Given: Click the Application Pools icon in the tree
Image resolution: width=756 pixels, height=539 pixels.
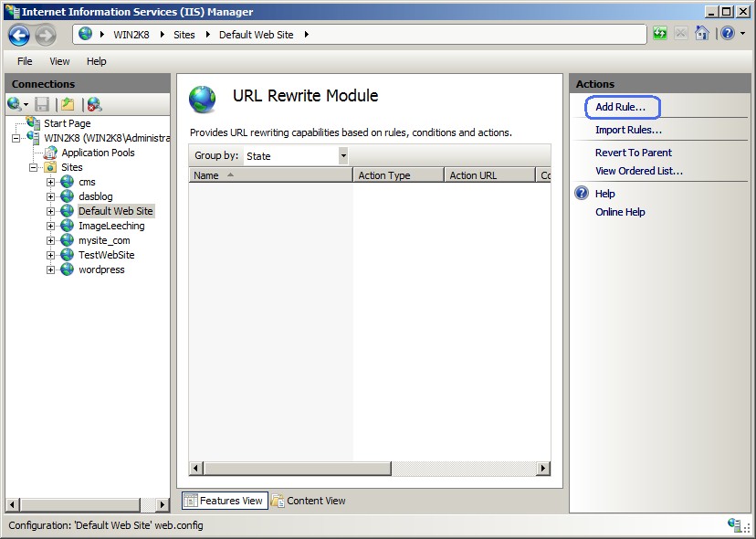Looking at the screenshot, I should 50,153.
